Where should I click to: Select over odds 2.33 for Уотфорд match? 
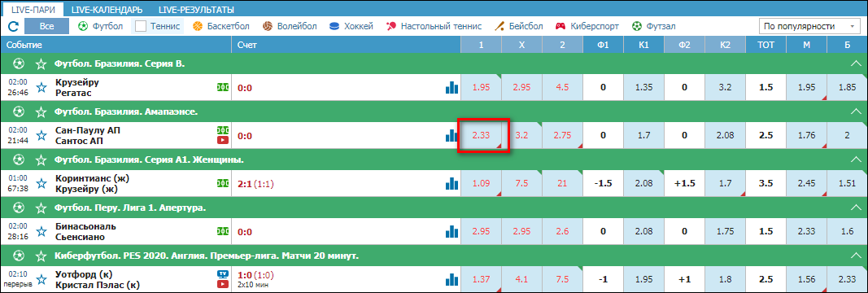[847, 279]
